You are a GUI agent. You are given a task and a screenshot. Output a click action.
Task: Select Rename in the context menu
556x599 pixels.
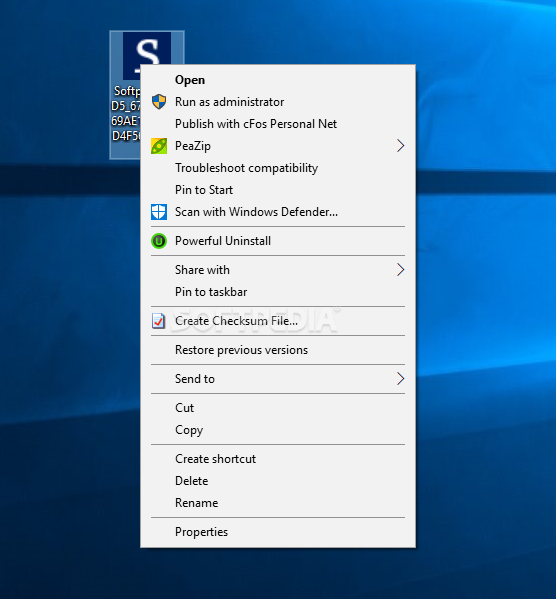point(278,503)
